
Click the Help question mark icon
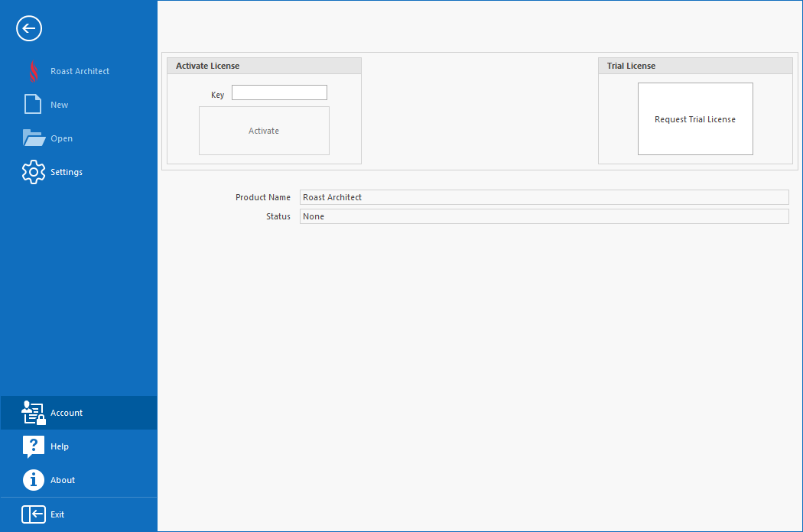34,446
